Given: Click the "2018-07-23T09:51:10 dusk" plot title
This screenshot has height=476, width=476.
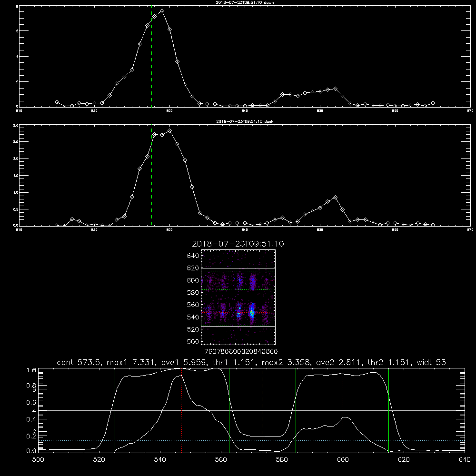Looking at the screenshot, I should (245, 121).
